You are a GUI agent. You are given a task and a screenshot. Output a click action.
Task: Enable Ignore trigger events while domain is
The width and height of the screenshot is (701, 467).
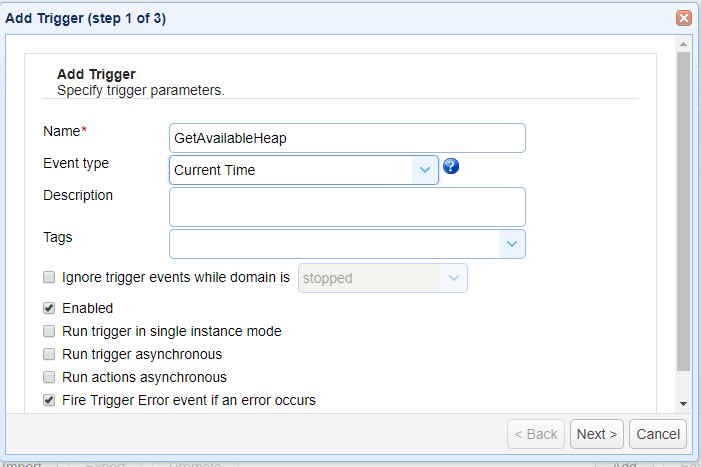pos(49,277)
